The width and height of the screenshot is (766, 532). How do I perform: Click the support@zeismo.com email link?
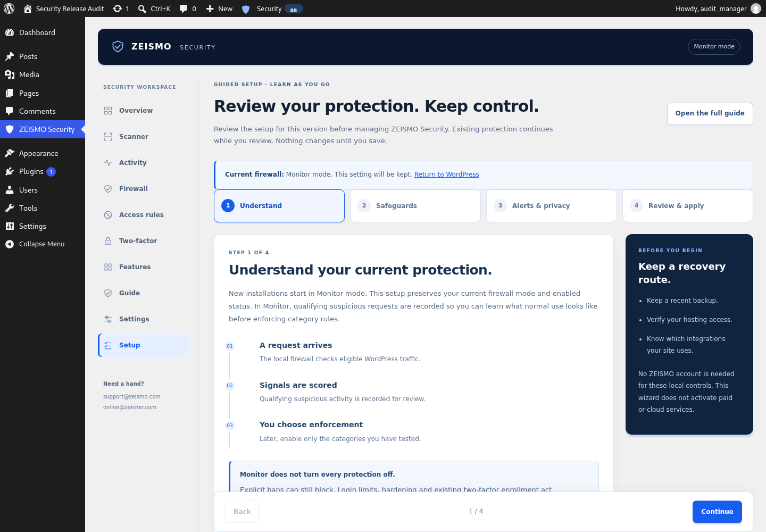132,397
